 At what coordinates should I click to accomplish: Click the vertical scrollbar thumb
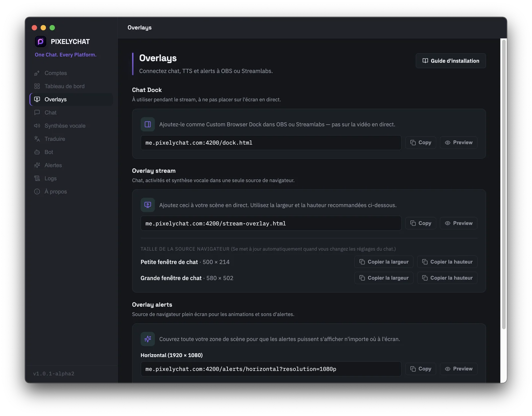(x=504, y=184)
